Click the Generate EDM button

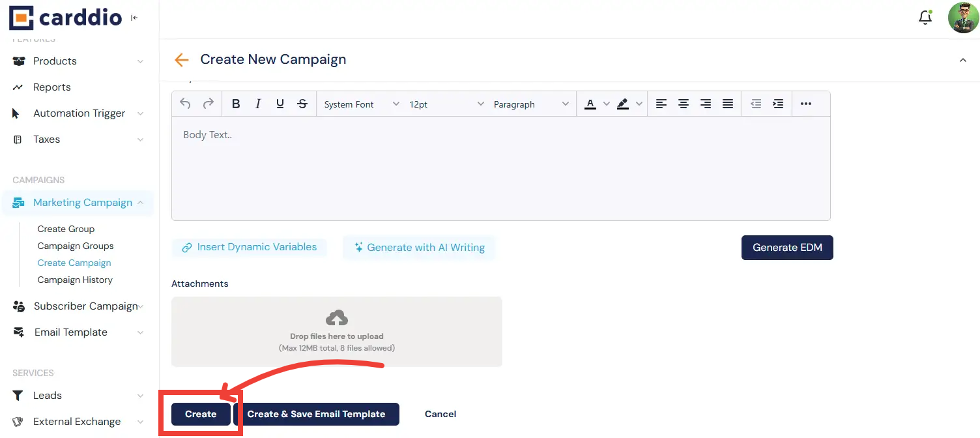click(x=787, y=247)
